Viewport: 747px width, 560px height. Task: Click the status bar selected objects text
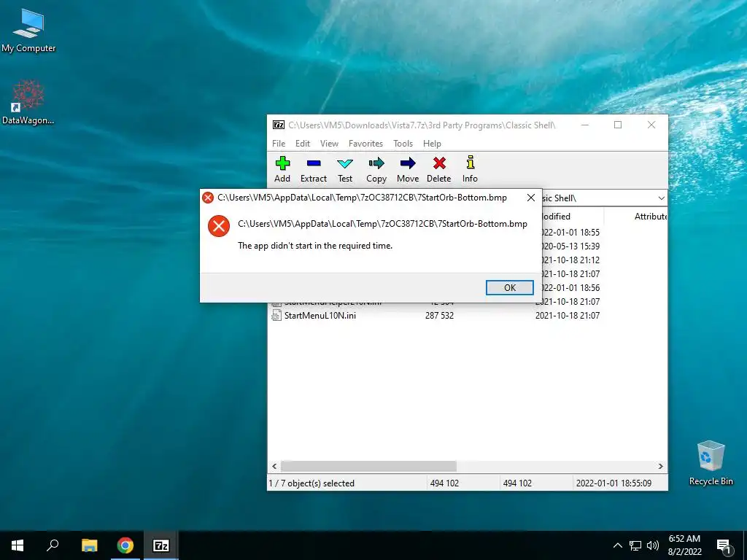click(311, 483)
